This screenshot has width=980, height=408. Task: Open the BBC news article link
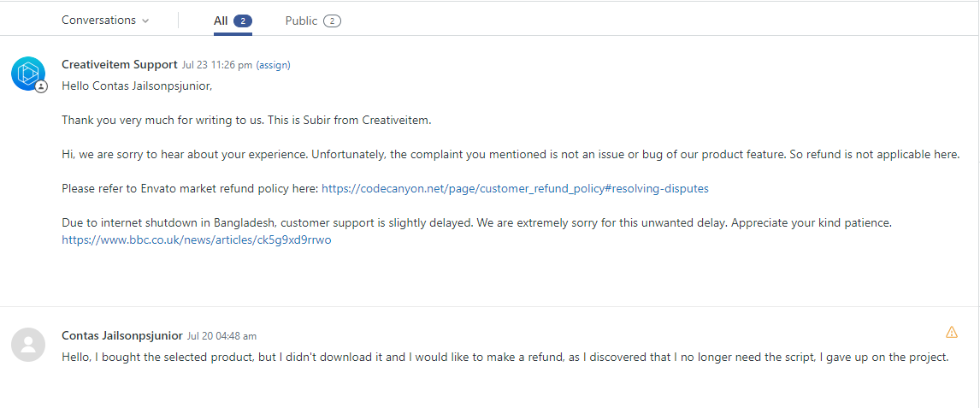[x=196, y=240]
